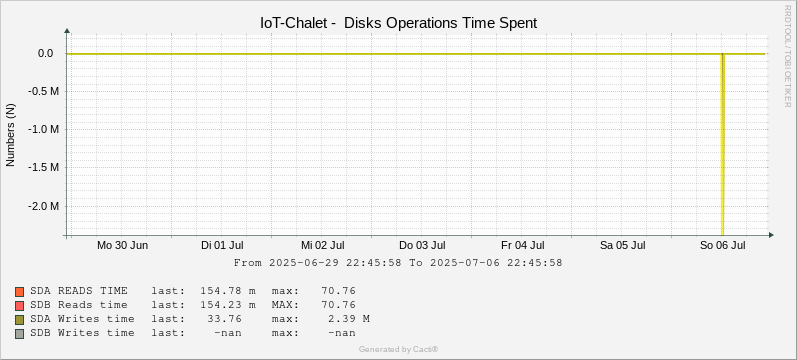Select the Do 03 Jul date label
Image resolution: width=797 pixels, height=360 pixels.
(422, 246)
